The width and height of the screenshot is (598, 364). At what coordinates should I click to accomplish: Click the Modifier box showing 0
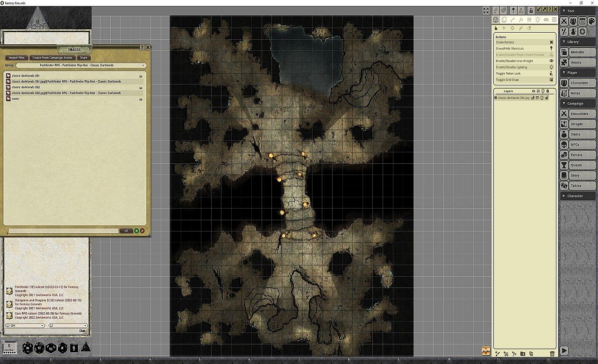click(x=9, y=347)
